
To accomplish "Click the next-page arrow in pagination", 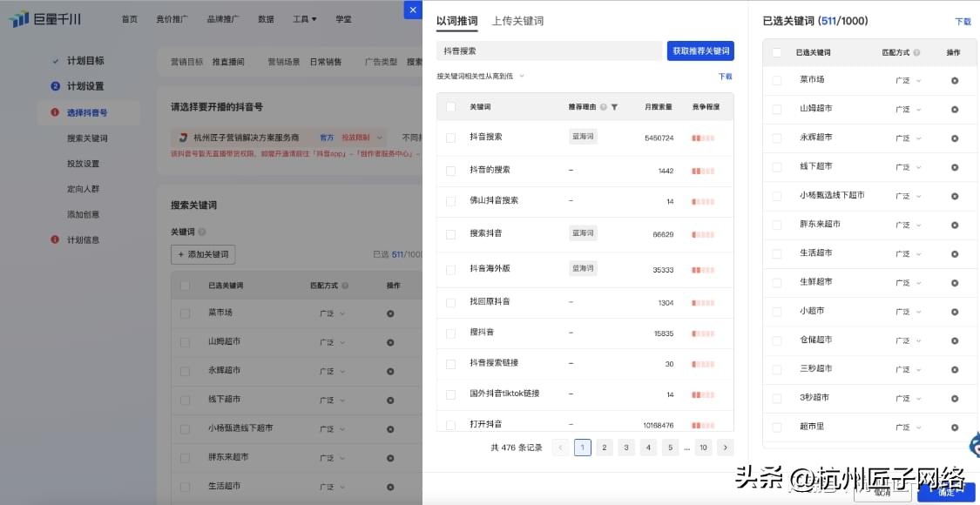I will coord(725,447).
